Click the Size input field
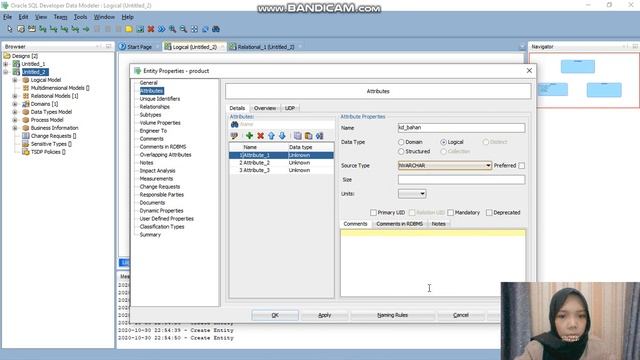640x360 pixels. pos(461,180)
